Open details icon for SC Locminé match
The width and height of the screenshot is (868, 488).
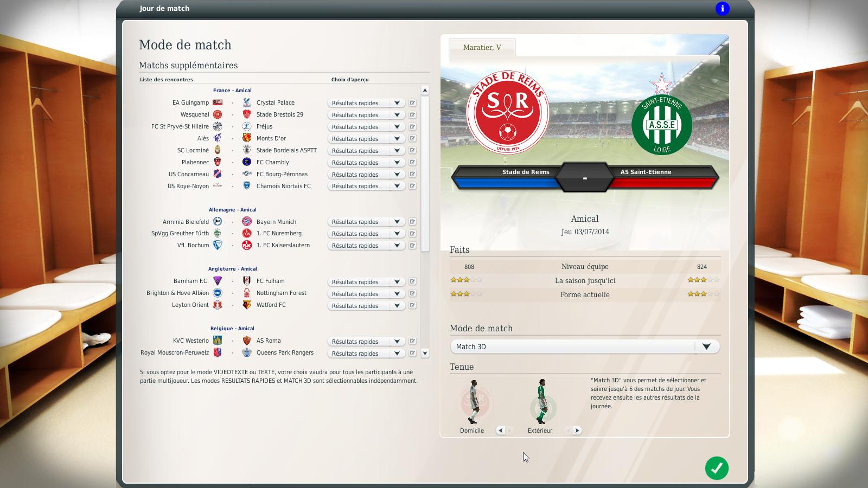tap(412, 151)
